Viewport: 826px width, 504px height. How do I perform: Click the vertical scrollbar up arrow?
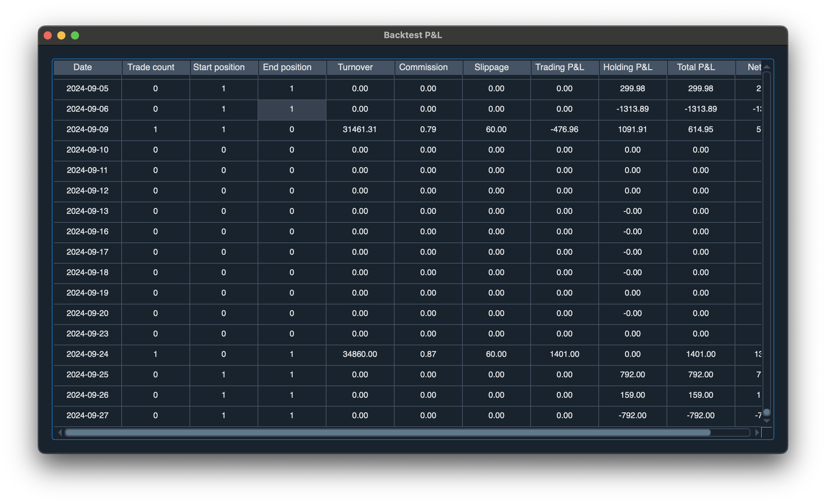766,67
